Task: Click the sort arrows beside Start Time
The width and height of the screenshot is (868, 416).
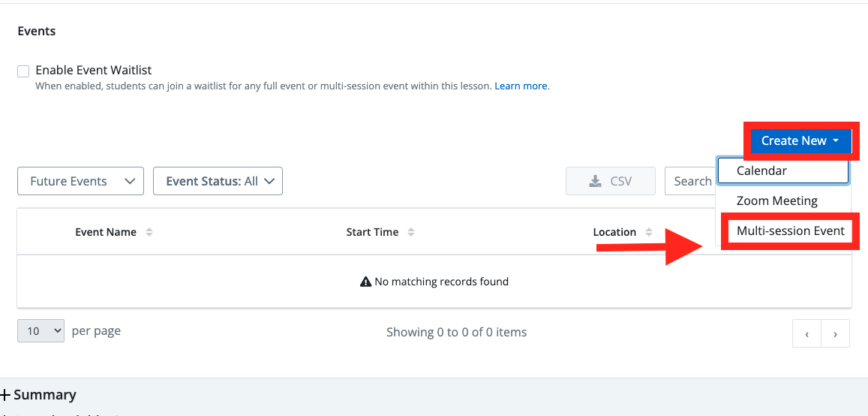Action: [410, 232]
